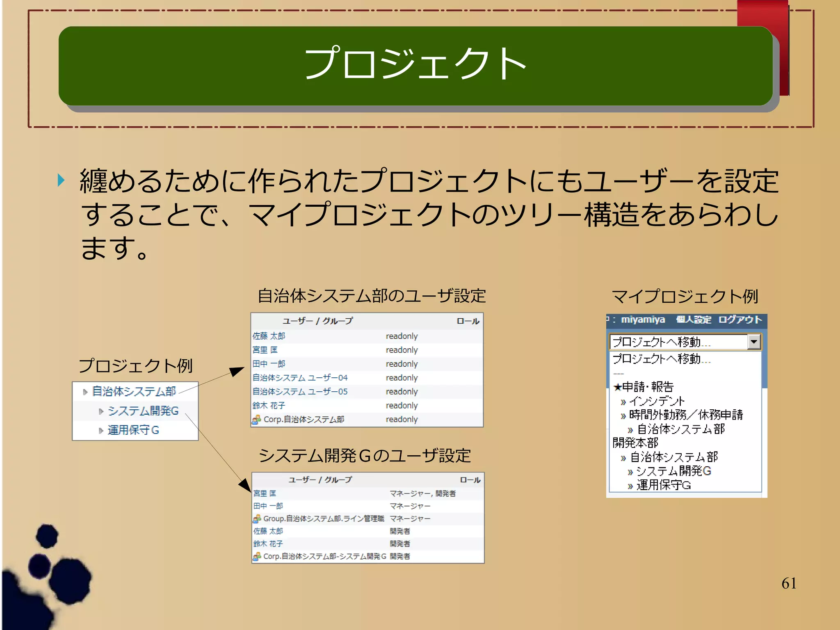Expand the 運用保守G tree arrow
The width and height of the screenshot is (840, 630).
coord(101,431)
